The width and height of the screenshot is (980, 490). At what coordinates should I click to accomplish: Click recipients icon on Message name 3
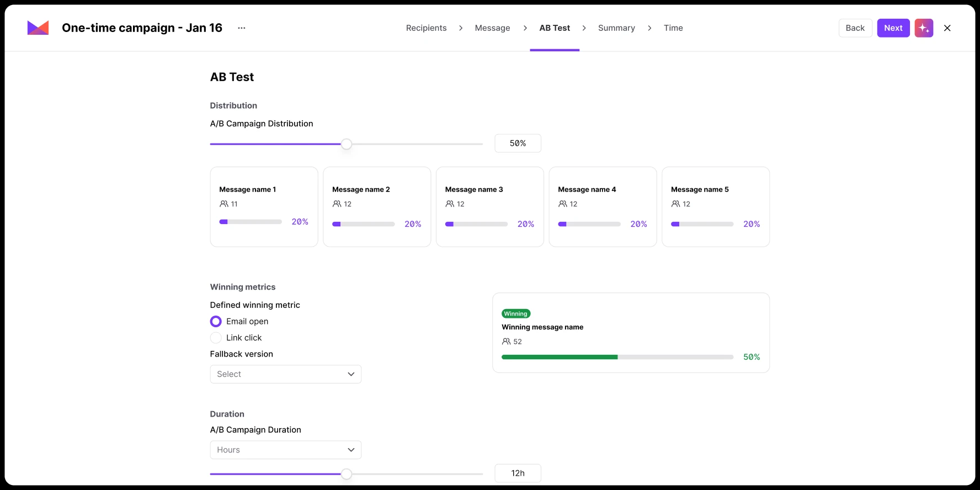pyautogui.click(x=450, y=204)
